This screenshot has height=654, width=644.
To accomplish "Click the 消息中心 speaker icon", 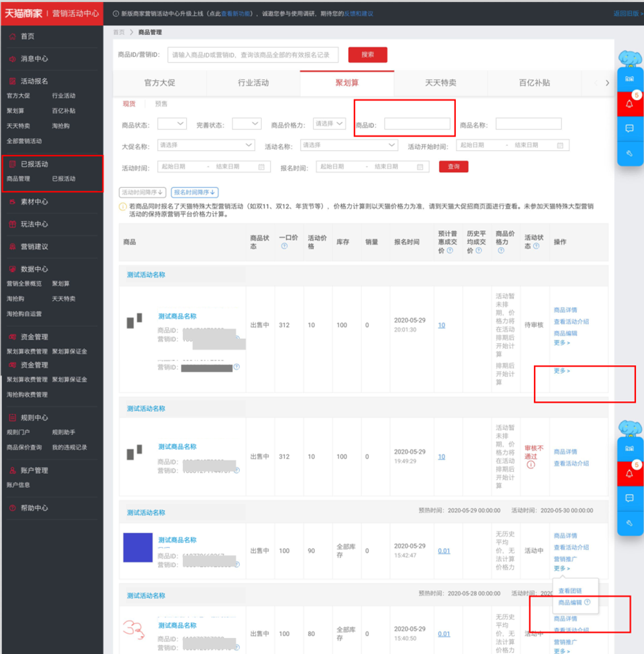I will point(13,59).
